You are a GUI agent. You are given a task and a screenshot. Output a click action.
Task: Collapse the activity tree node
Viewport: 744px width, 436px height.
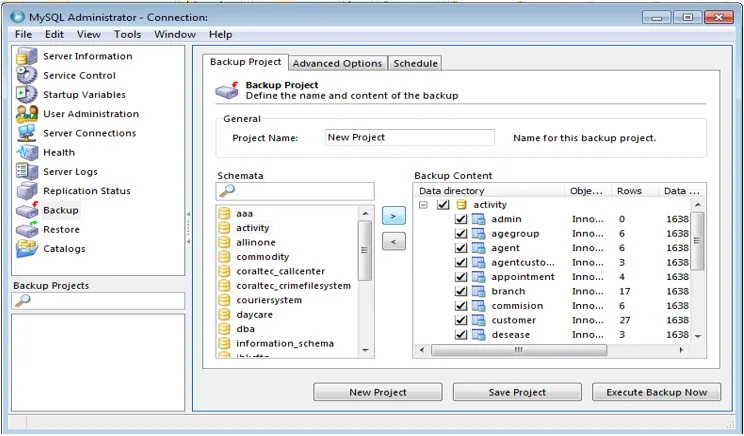point(423,205)
